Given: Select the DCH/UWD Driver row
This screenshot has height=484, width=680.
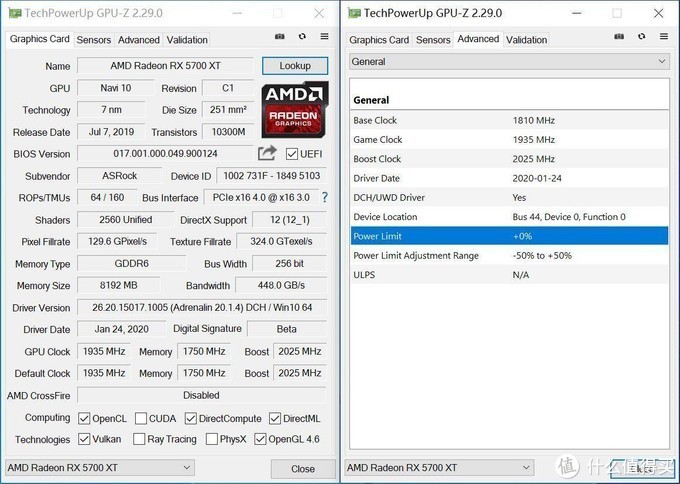Looking at the screenshot, I should tap(509, 197).
